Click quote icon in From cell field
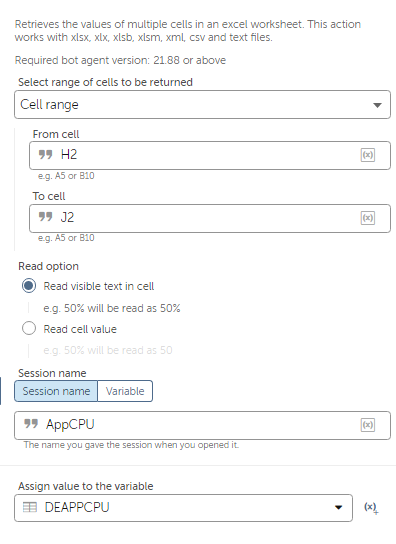The width and height of the screenshot is (396, 544). tap(45, 154)
